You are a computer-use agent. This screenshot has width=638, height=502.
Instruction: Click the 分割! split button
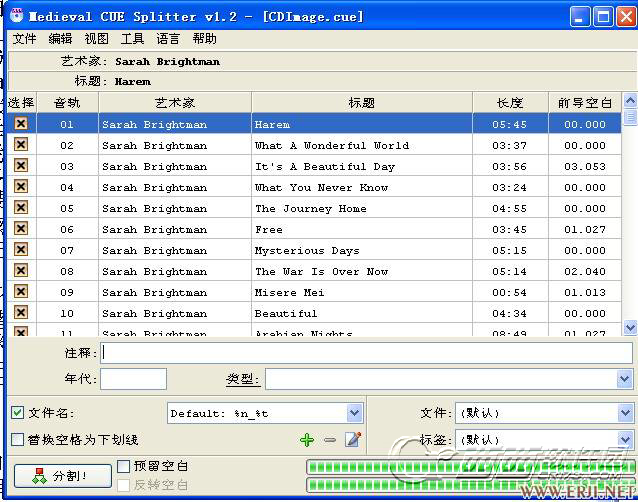63,476
